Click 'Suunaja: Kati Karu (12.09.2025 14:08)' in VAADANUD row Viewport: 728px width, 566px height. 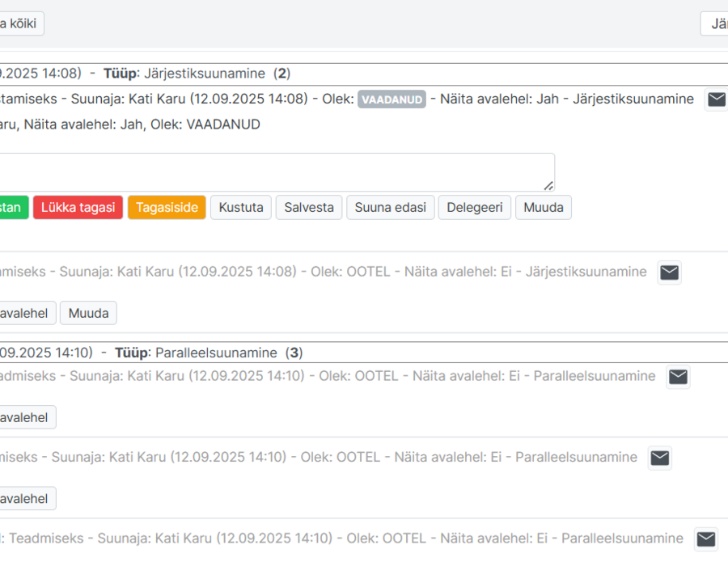tap(189, 99)
